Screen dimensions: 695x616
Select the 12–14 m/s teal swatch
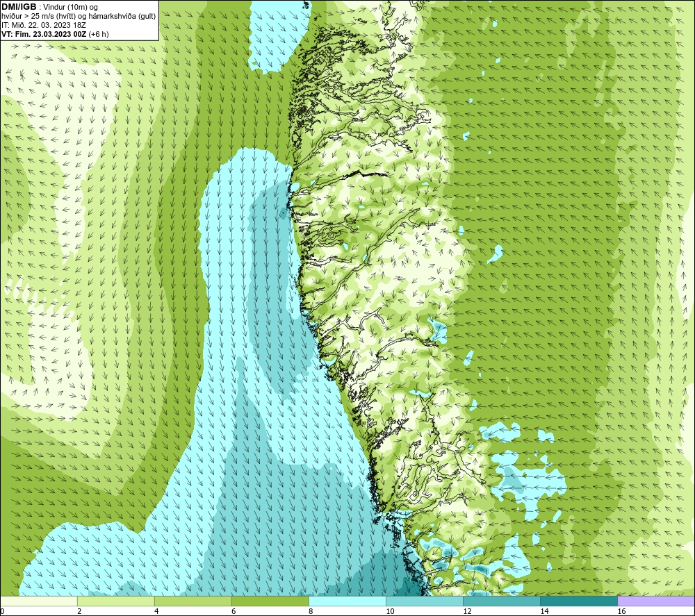click(502, 601)
